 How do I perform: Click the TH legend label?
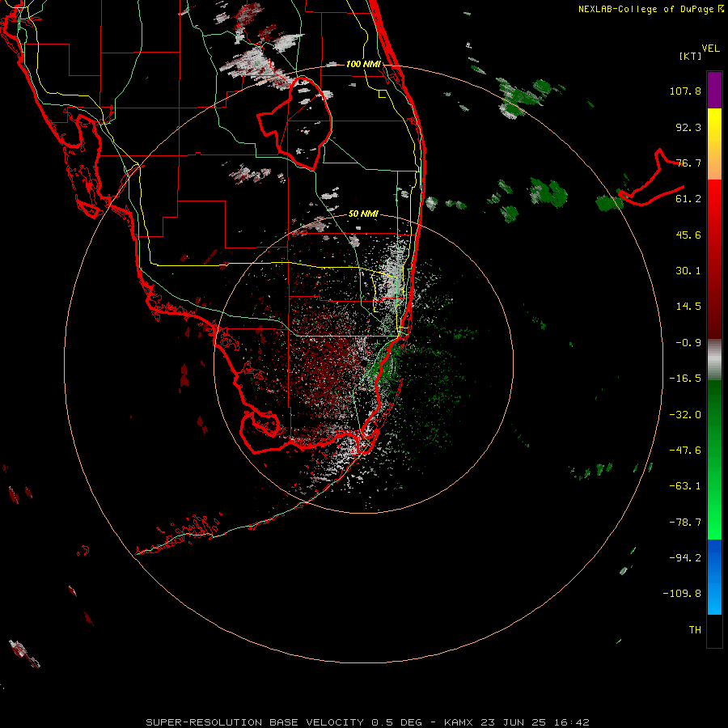pos(695,630)
